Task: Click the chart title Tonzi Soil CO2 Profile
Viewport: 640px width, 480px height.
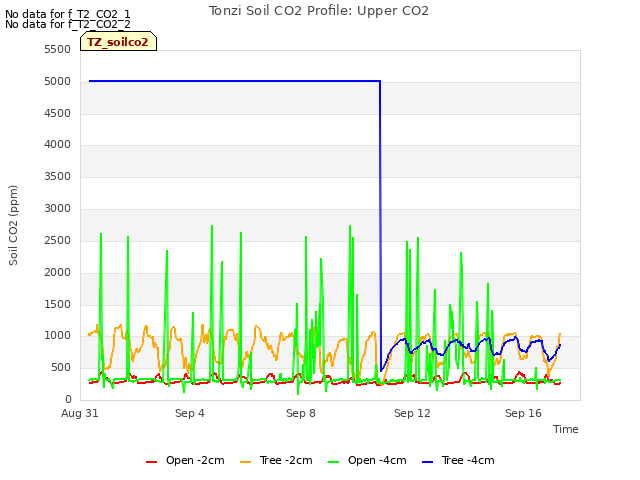Action: (x=319, y=11)
